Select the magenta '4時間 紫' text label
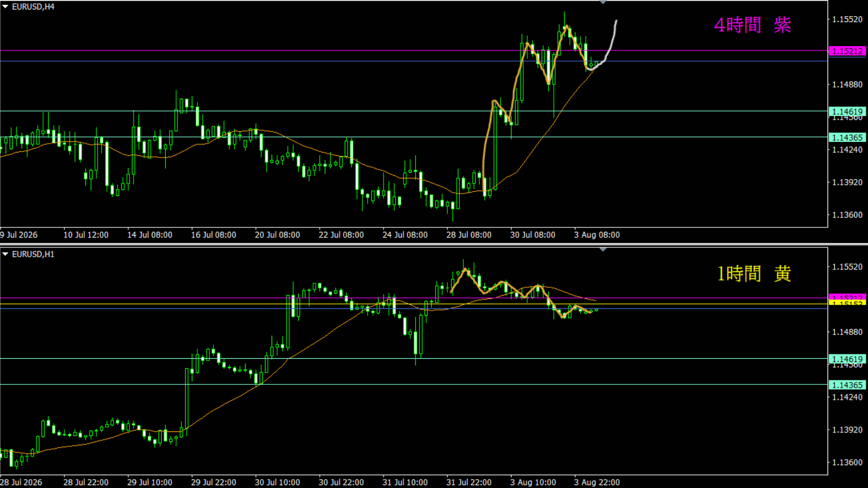The image size is (868, 488). (752, 25)
